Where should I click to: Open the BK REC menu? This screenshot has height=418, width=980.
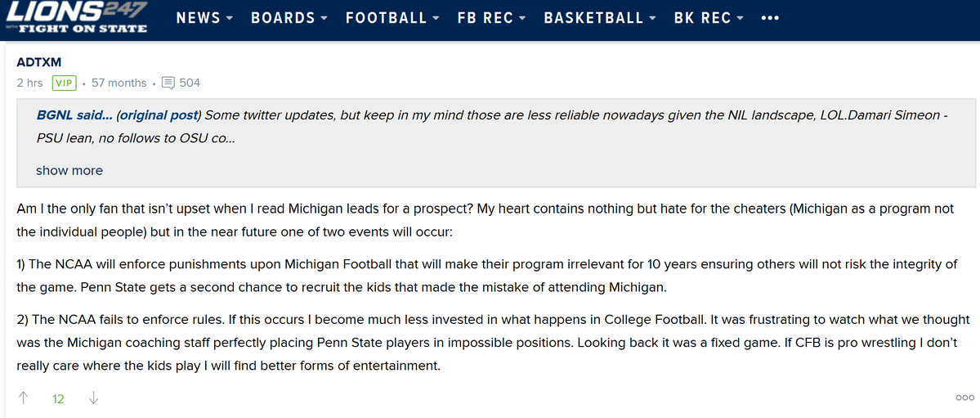[x=709, y=18]
